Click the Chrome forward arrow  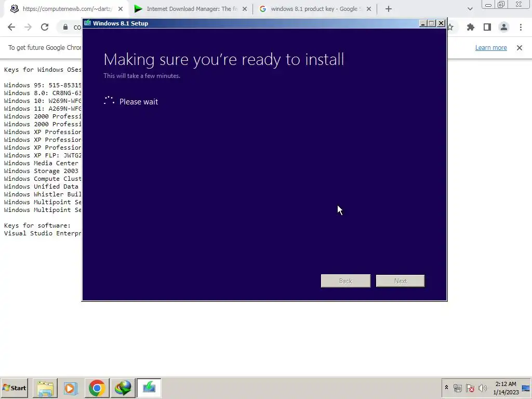(x=28, y=27)
